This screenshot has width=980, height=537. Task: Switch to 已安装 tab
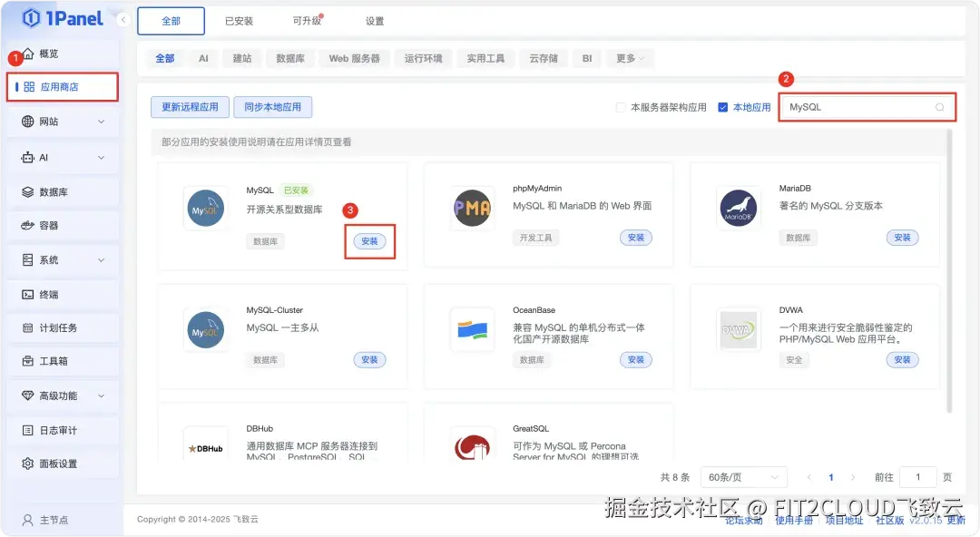point(239,21)
